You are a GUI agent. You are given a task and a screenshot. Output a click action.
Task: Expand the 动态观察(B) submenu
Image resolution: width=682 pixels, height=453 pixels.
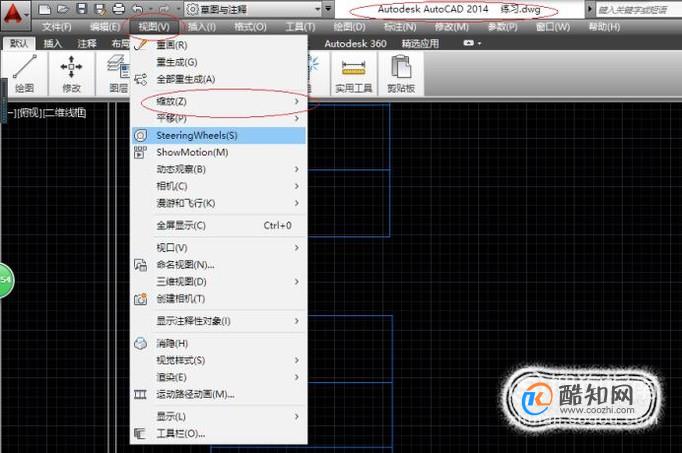click(x=219, y=169)
